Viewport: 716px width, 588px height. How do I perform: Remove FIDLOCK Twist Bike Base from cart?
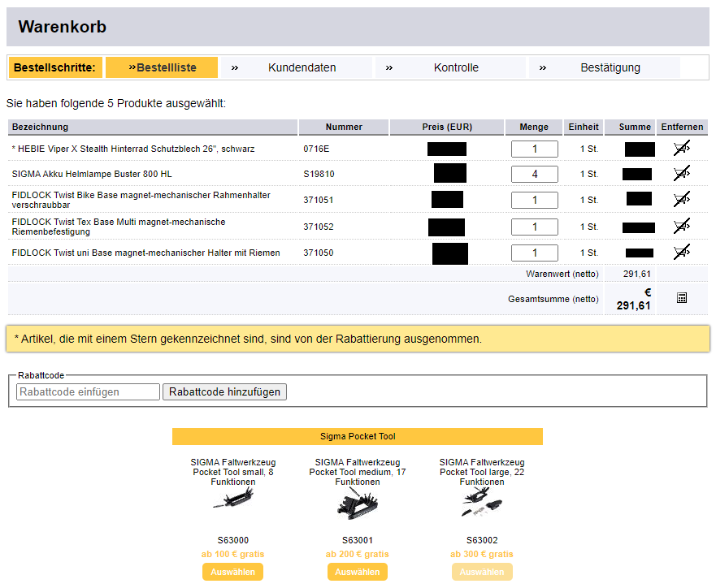tap(681, 199)
